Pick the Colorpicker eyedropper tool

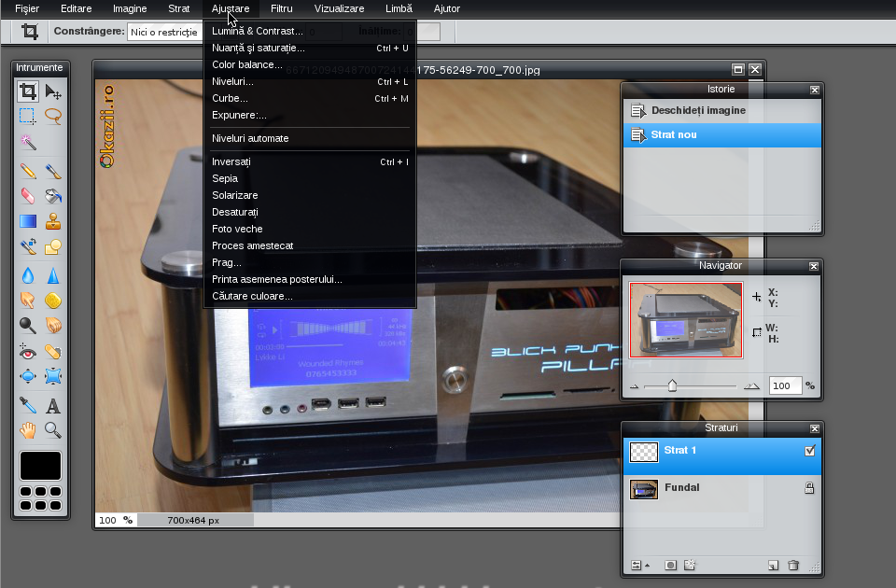[x=27, y=405]
